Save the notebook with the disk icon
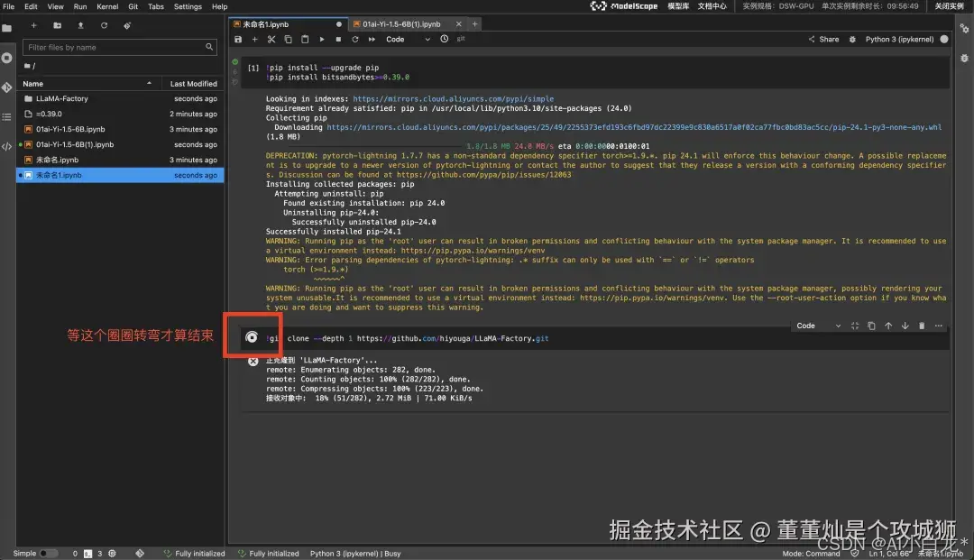Screen dimensions: 974x560 click(238, 39)
